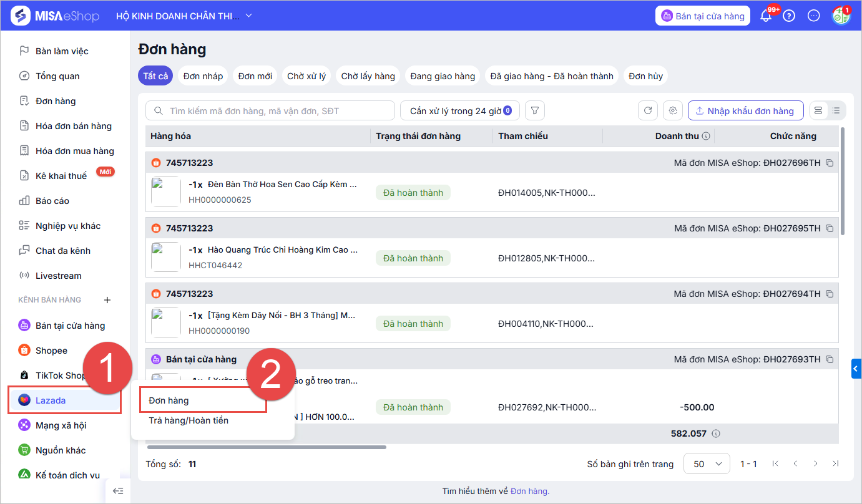Viewport: 862px width, 504px height.
Task: Switch to card list view
Action: click(819, 111)
